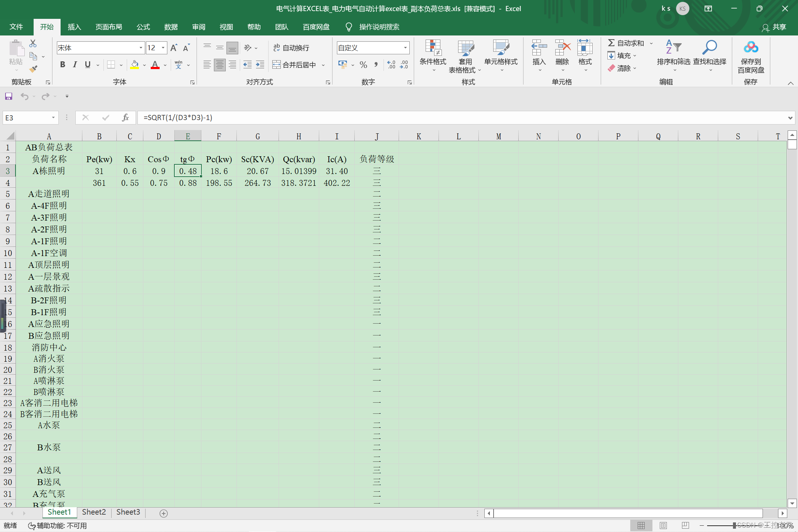This screenshot has height=532, width=798.
Task: Click the Insert Function fx icon
Action: coord(125,117)
